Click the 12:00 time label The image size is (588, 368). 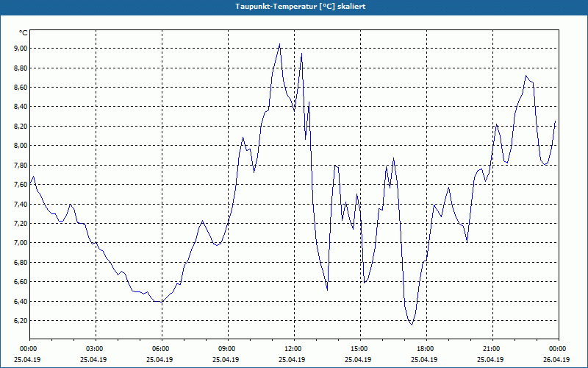294,349
